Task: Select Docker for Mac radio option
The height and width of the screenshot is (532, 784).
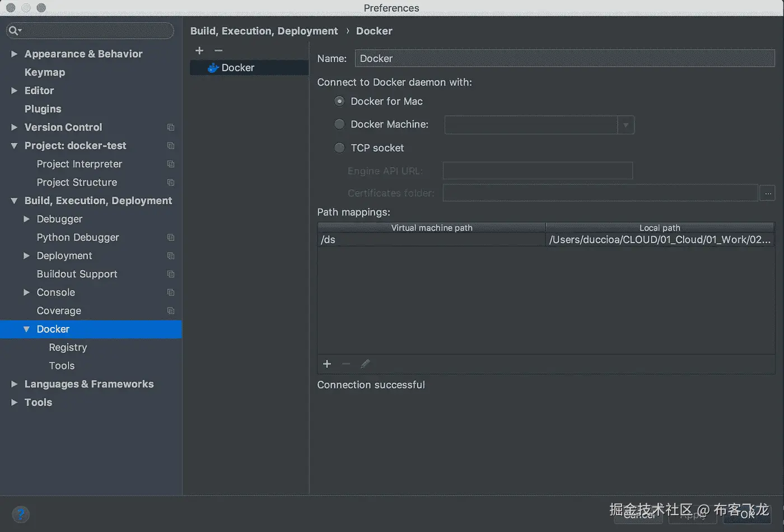Action: (339, 101)
